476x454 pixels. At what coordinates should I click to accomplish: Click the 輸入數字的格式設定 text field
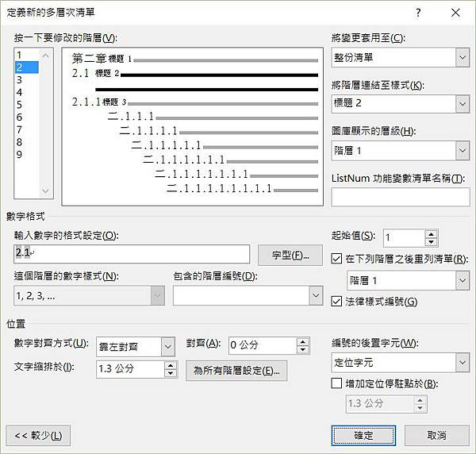(x=132, y=254)
